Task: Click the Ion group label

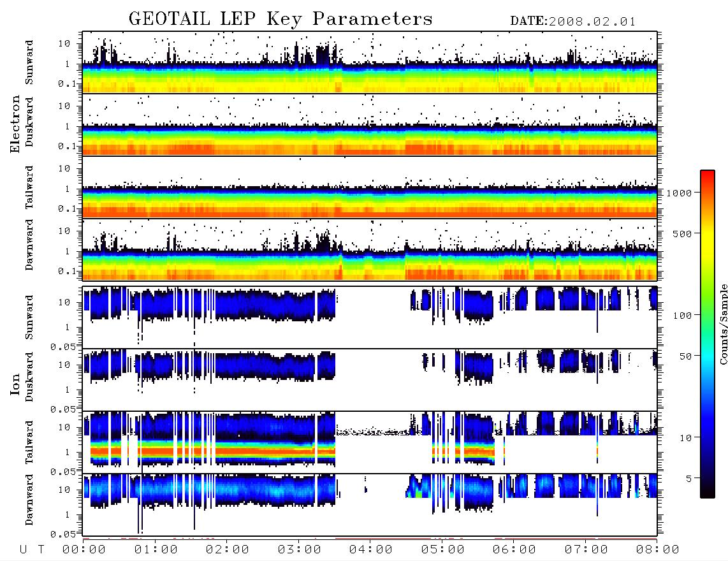Action: (15, 384)
